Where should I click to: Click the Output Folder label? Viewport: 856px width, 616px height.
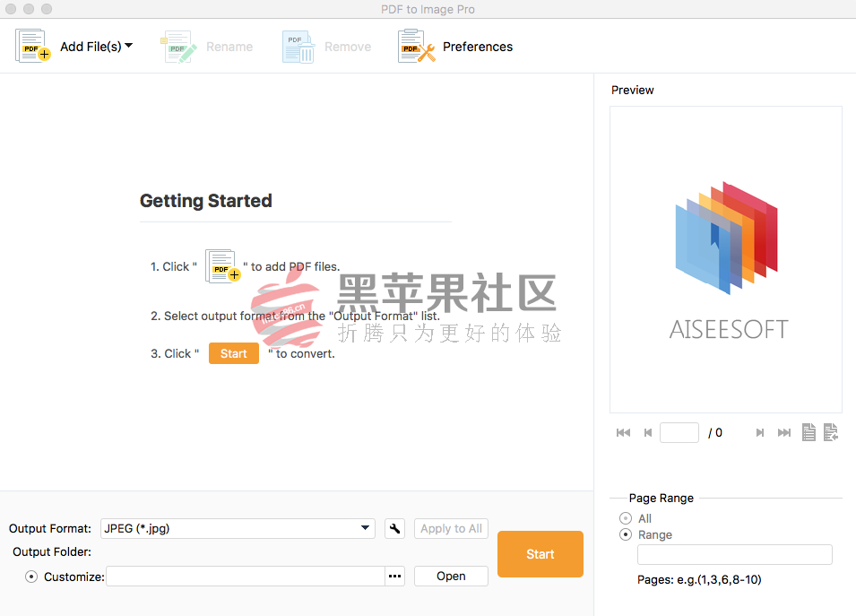pos(52,551)
